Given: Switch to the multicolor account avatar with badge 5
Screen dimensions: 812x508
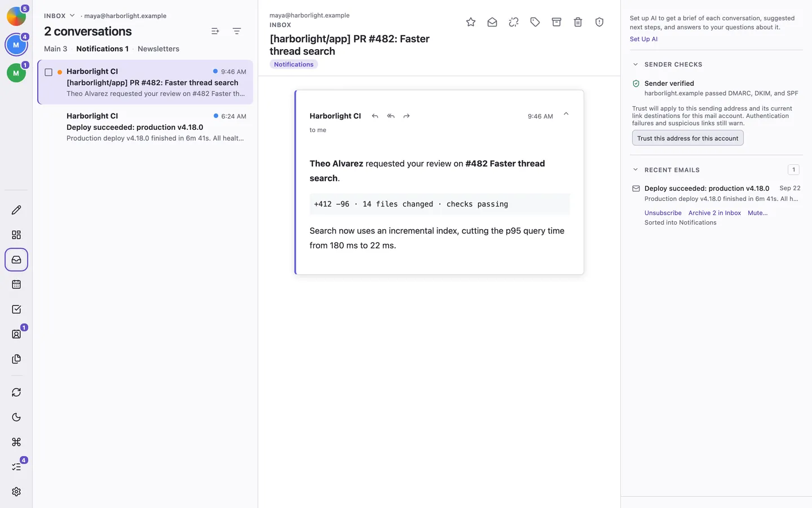Looking at the screenshot, I should [x=16, y=16].
